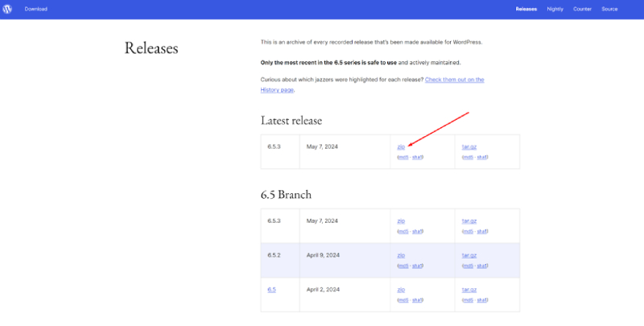This screenshot has width=644, height=326.
Task: Open md5 checksum for Latest release zip
Action: click(x=402, y=157)
